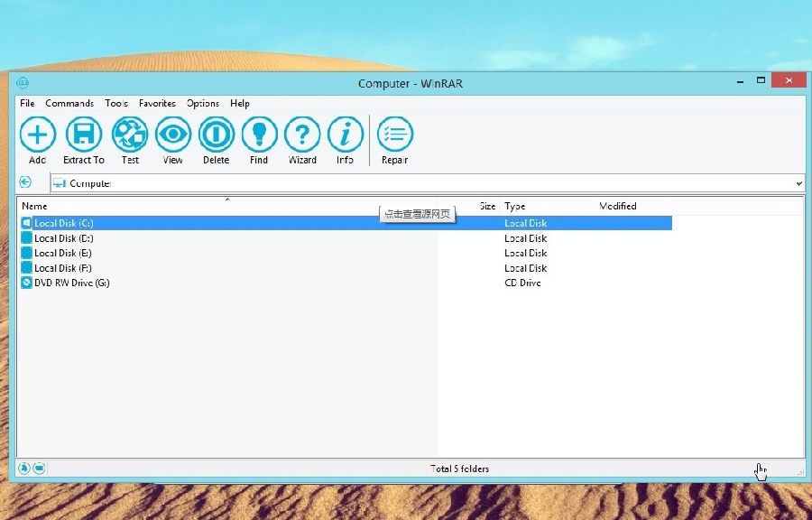Select the Local Disk (E:) row
The height and width of the screenshot is (520, 812).
(x=346, y=253)
